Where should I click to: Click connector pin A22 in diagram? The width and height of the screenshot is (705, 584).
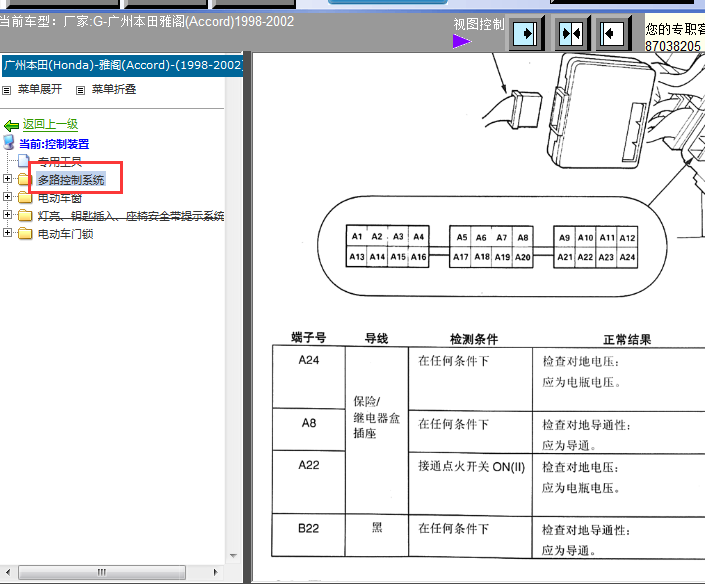(585, 257)
